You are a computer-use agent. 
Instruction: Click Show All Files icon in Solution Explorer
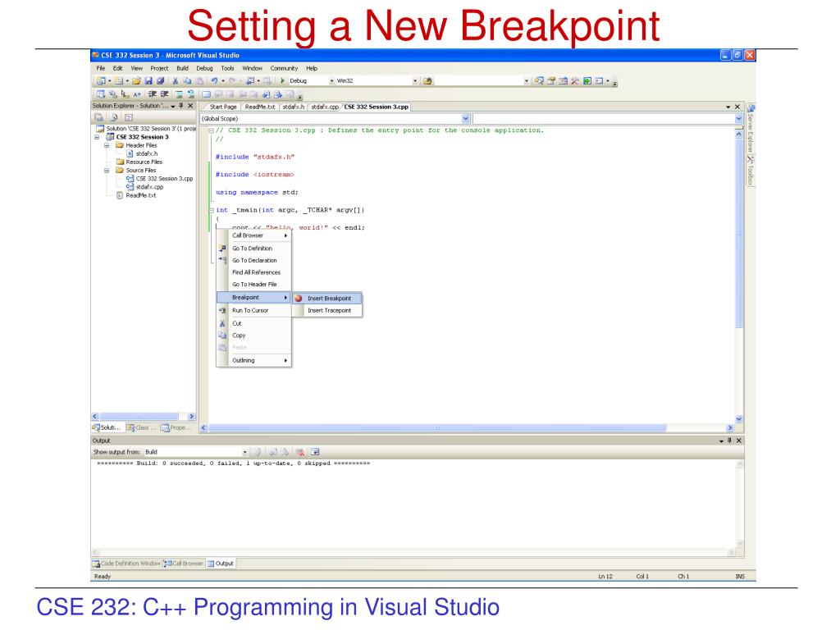[113, 117]
